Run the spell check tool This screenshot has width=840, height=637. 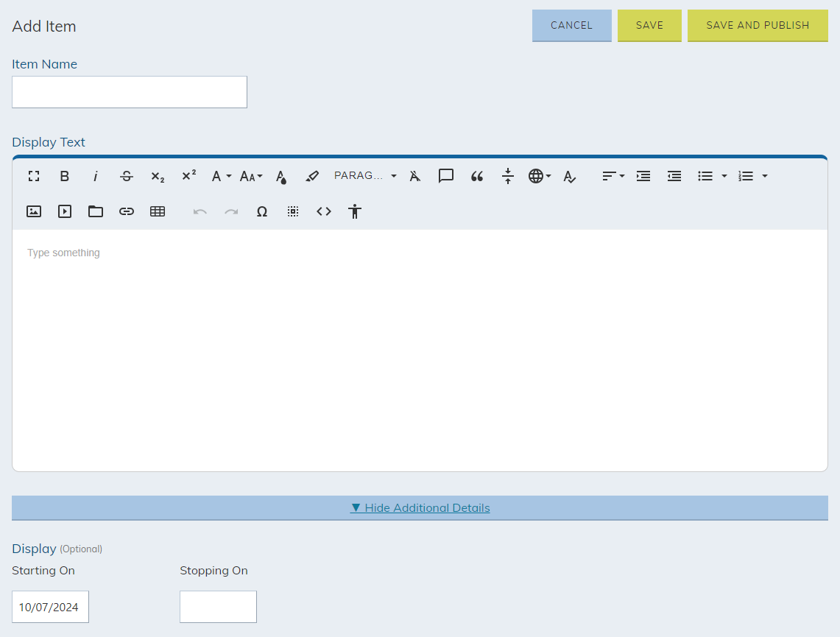(x=570, y=176)
